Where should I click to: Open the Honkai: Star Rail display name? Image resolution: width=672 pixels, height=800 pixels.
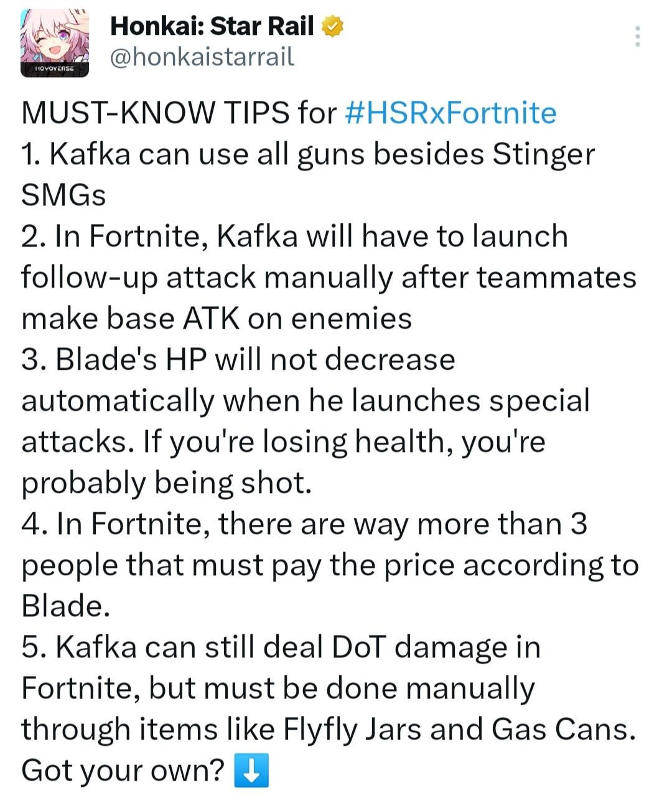point(212,26)
